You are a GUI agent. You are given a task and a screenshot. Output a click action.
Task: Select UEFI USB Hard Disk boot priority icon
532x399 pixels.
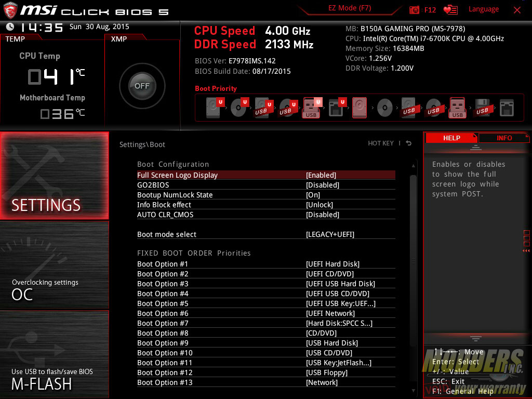[264, 107]
